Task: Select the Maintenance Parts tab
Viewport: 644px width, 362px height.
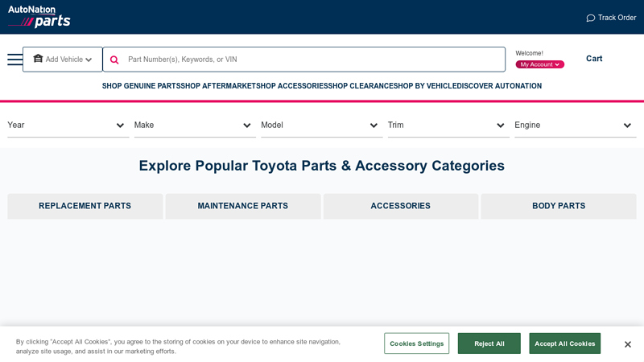Action: tap(243, 206)
